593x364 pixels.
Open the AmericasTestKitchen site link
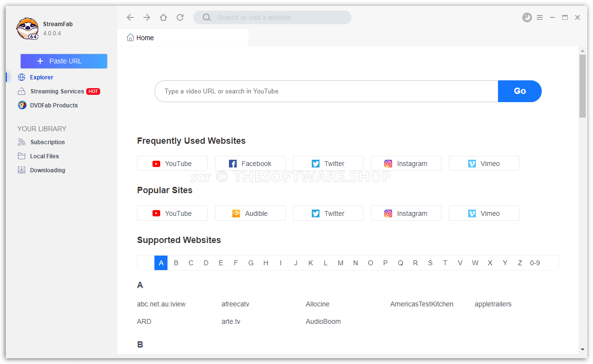(x=422, y=304)
